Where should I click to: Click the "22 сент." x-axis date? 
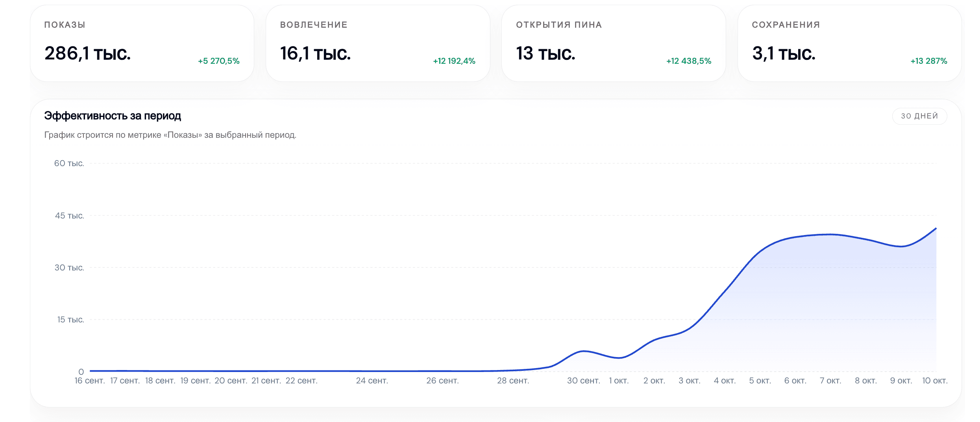(x=301, y=381)
